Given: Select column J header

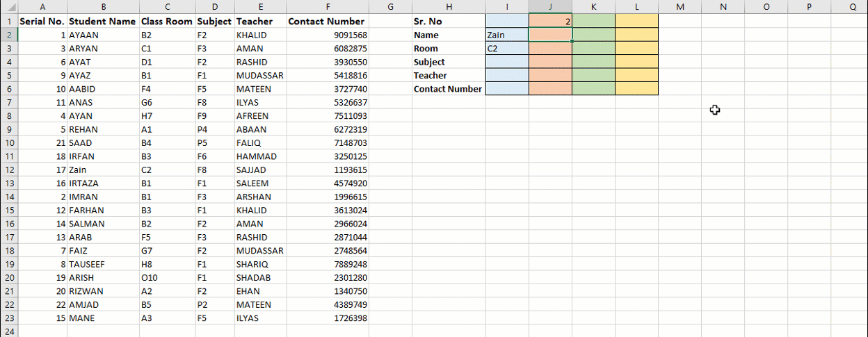Looking at the screenshot, I should (x=550, y=6).
